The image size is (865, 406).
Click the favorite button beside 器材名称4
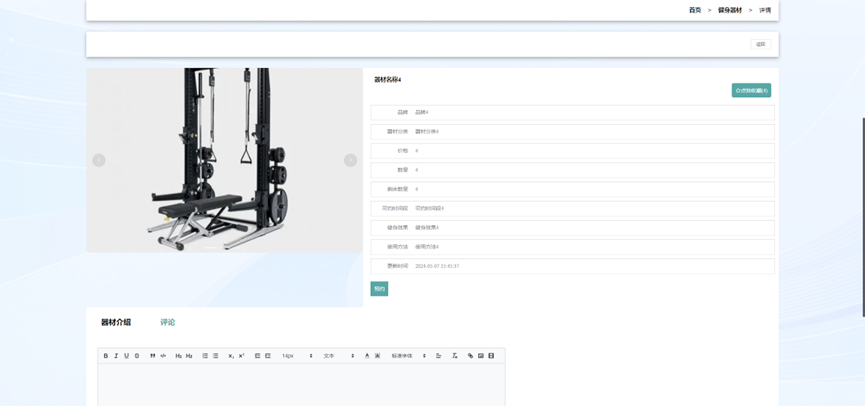pos(751,90)
